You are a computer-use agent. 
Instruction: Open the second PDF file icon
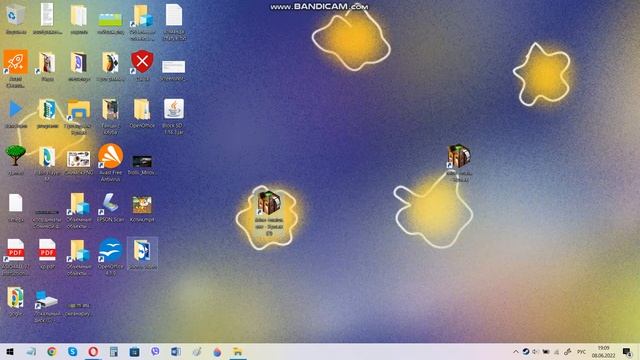47,250
